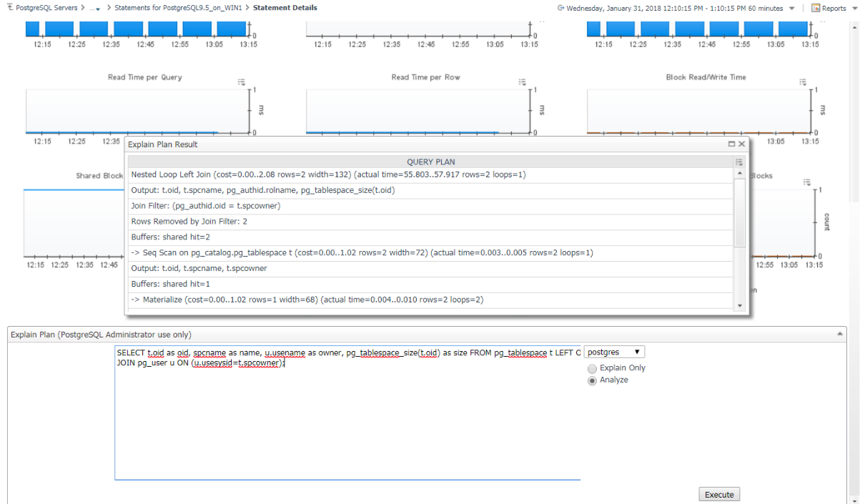Expand the time range dropdown arrow
Image resolution: width=865 pixels, height=504 pixels.
791,9
